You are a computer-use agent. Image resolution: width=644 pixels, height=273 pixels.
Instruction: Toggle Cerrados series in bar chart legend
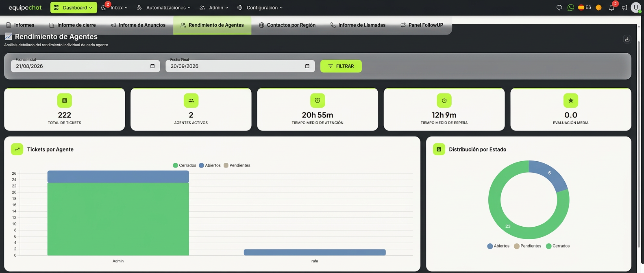(185, 165)
